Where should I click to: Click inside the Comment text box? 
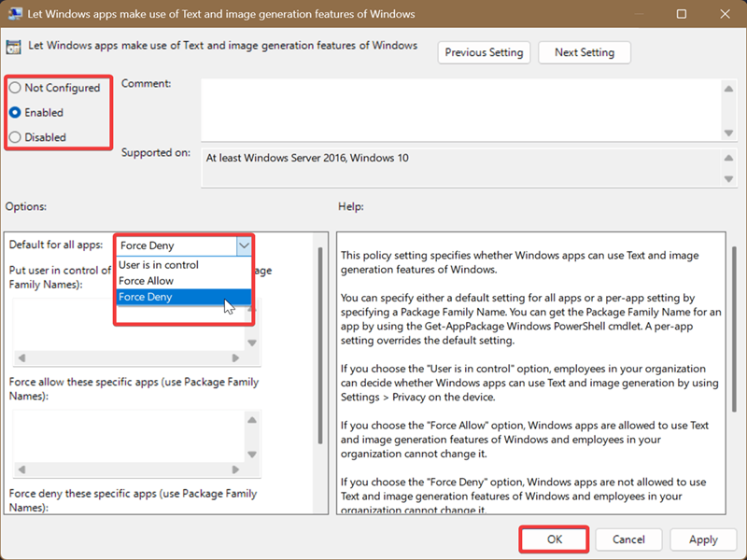click(460, 109)
